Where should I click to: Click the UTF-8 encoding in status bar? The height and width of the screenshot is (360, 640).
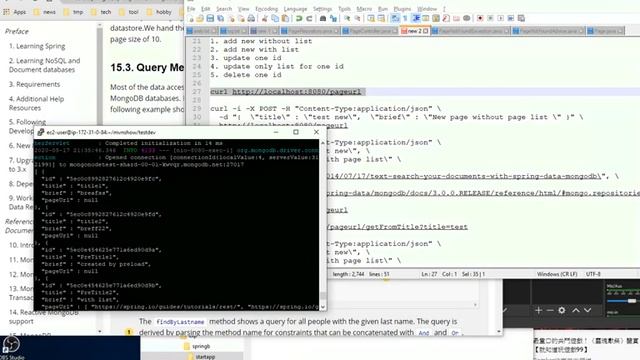tap(593, 274)
